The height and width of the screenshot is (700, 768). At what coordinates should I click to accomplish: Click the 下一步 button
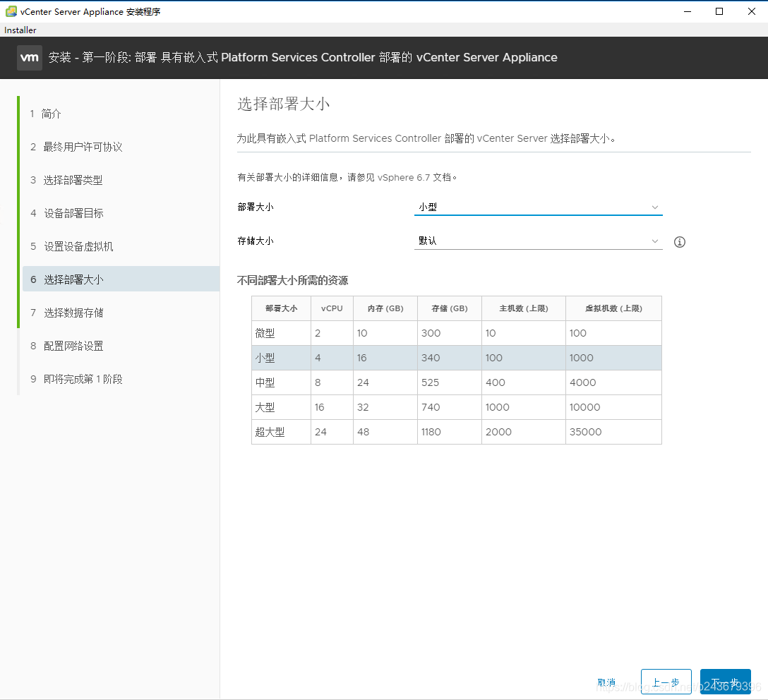pos(726,682)
